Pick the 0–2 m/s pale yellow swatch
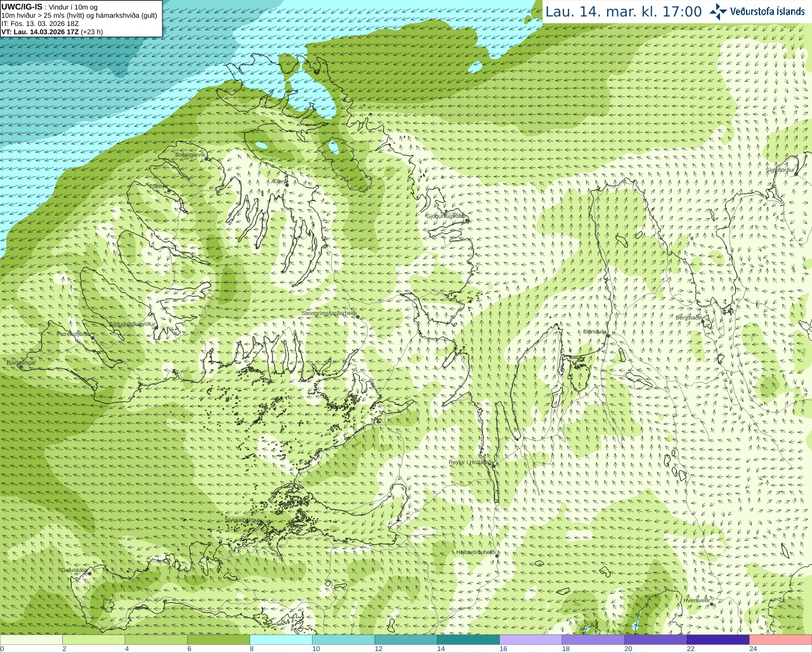Screen dimensions: 812x653 pos(31,640)
